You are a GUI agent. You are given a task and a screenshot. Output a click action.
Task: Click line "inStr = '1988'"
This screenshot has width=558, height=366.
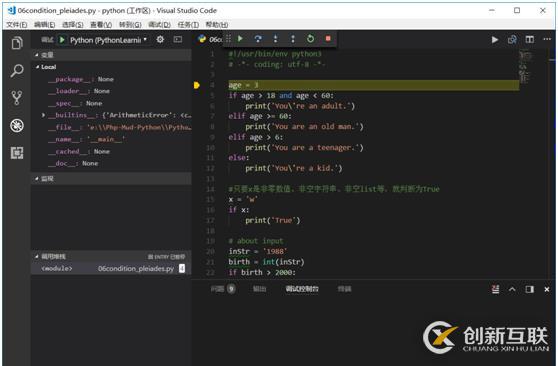[258, 251]
